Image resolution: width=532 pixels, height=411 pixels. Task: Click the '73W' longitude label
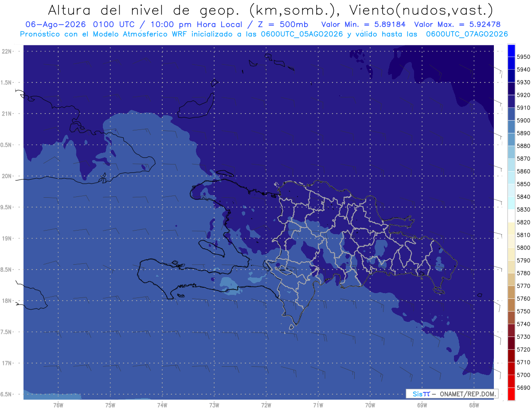pyautogui.click(x=214, y=405)
